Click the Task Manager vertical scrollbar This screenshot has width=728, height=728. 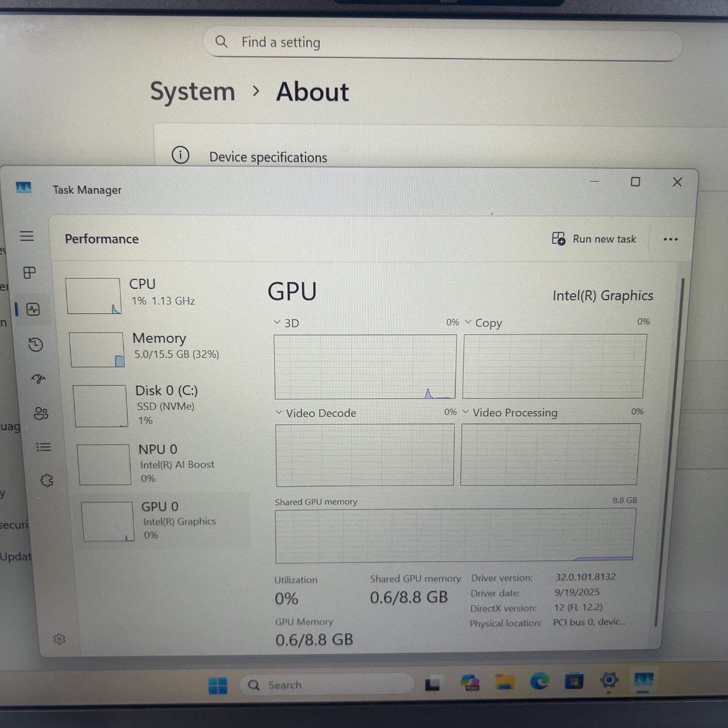tap(669, 451)
